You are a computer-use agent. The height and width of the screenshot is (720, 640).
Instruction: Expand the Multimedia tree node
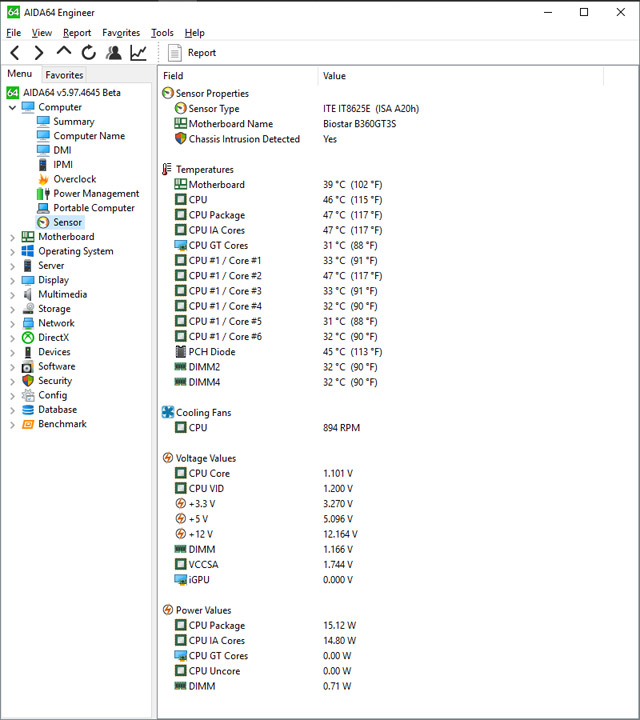(12, 295)
